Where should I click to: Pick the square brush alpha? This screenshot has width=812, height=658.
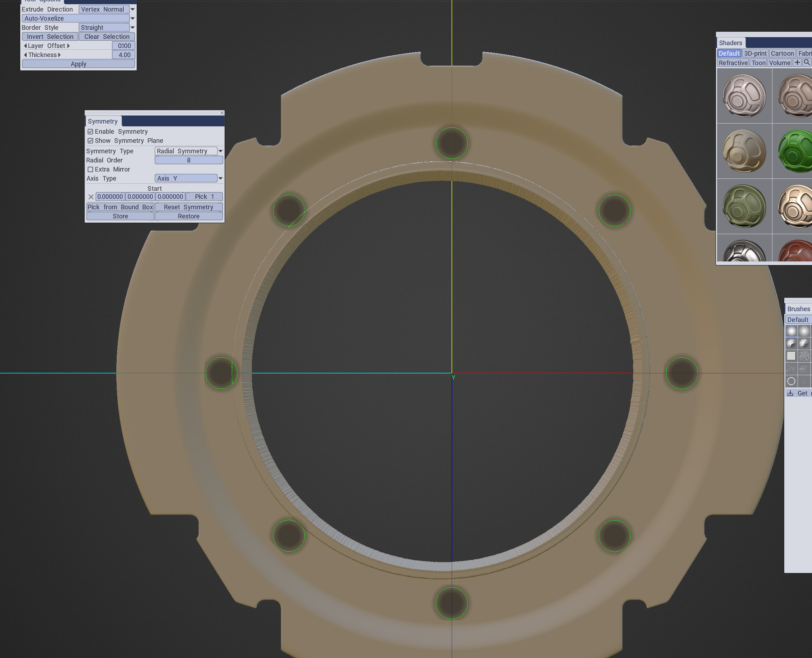791,356
